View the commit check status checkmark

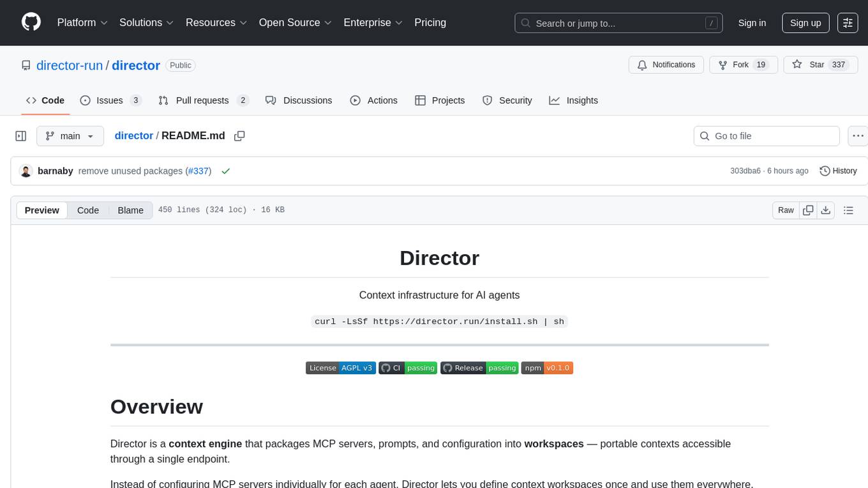[x=225, y=171]
